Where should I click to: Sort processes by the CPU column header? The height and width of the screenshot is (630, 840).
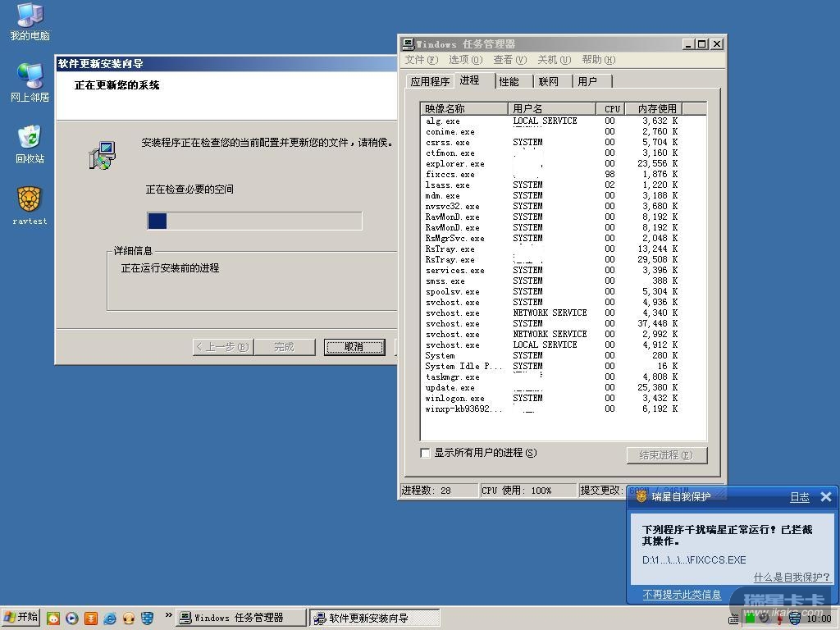tap(610, 109)
